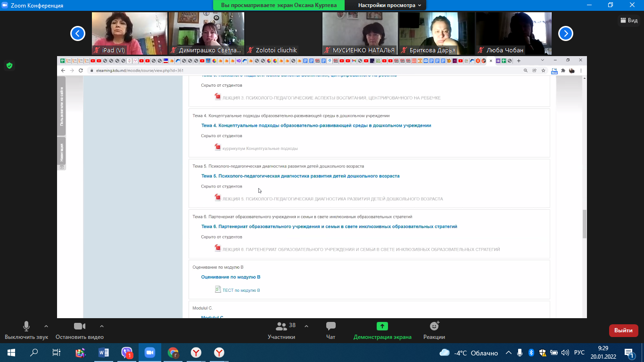Open ТЕСТ по модулю В link
The image size is (644, 362).
[241, 290]
